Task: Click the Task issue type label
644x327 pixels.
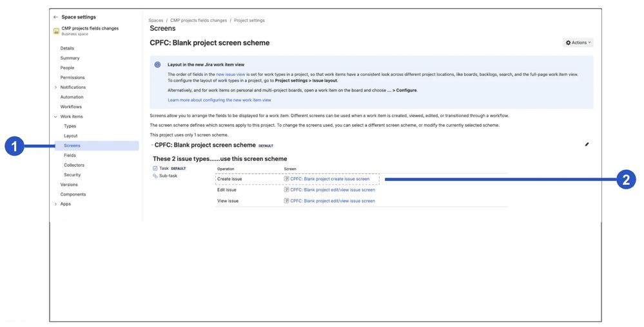Action: tap(164, 168)
